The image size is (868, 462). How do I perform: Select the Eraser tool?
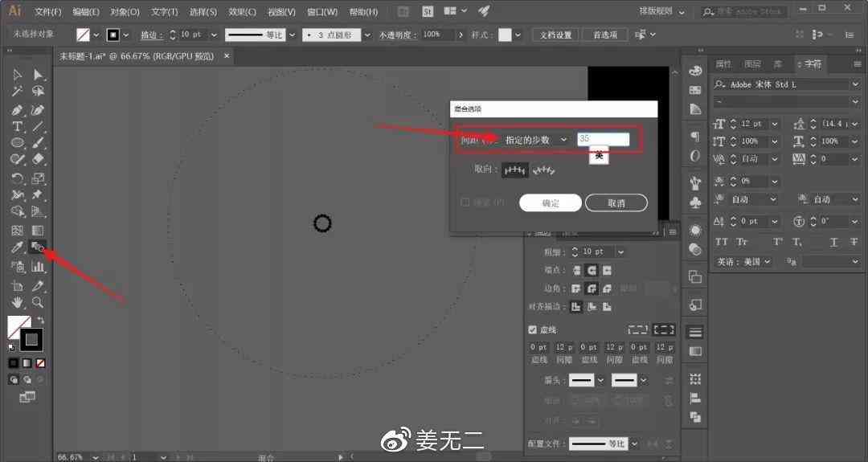[38, 159]
